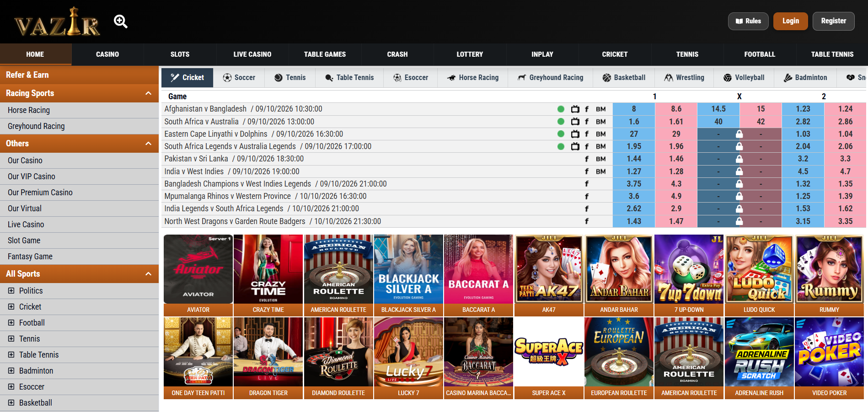868x412 pixels.
Task: Click the 'f' icon for Pakistan v Sri Lanka
Action: coord(587,159)
